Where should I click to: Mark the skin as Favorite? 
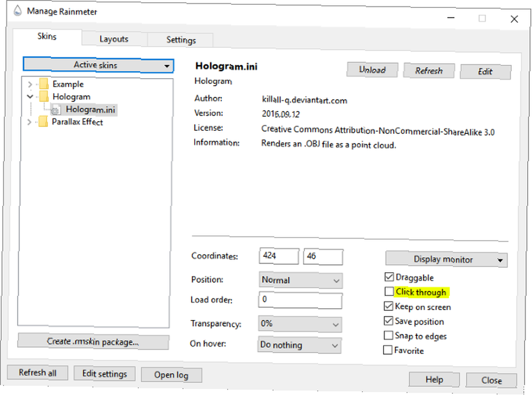point(387,350)
